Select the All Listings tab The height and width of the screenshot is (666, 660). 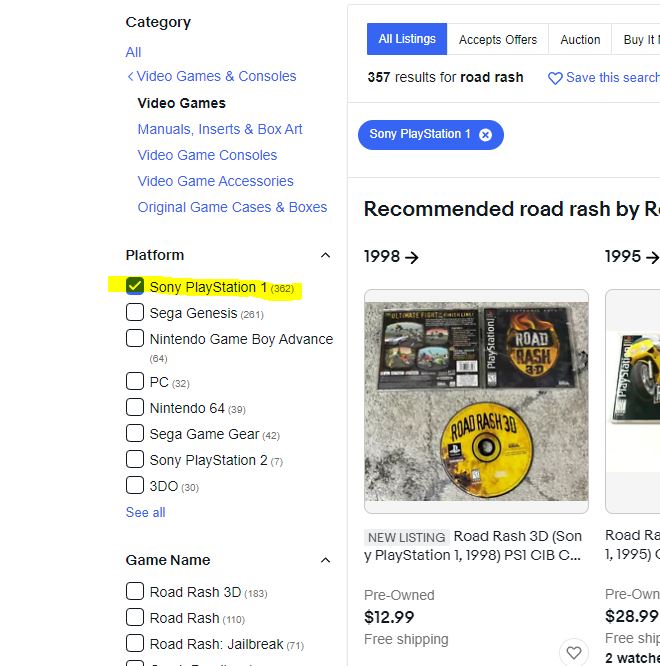tap(407, 39)
